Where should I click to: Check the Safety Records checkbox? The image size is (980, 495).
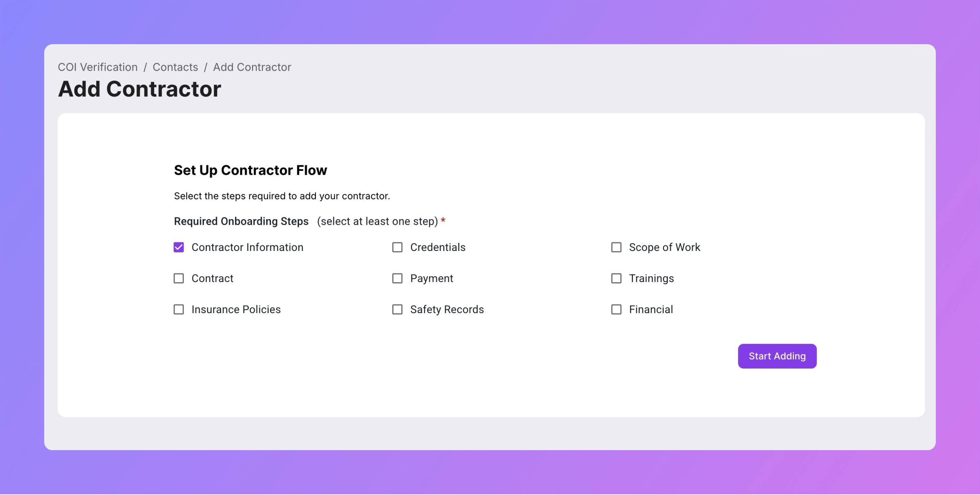pos(397,310)
